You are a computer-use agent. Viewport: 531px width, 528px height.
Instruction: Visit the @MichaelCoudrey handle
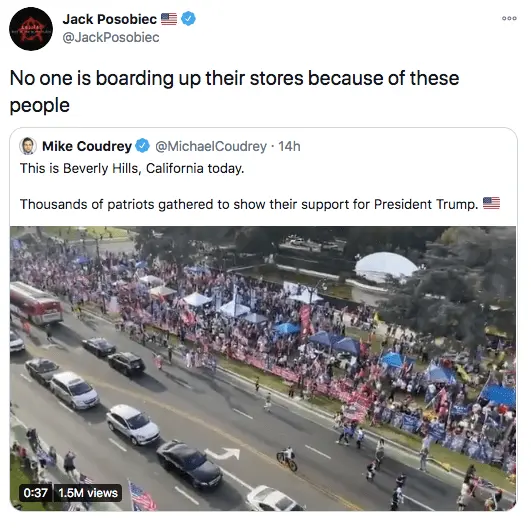[x=211, y=146]
